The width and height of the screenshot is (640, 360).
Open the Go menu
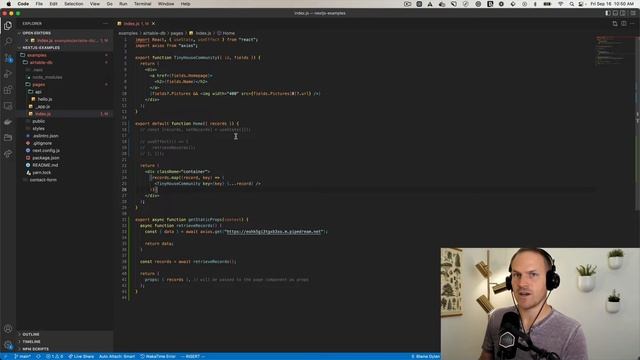tap(109, 4)
